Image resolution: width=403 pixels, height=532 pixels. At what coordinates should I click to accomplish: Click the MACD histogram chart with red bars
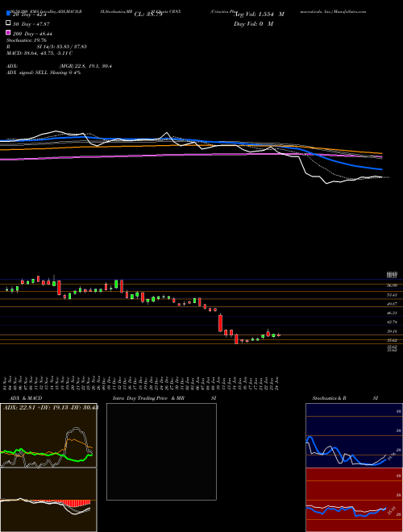pyautogui.click(x=48, y=500)
